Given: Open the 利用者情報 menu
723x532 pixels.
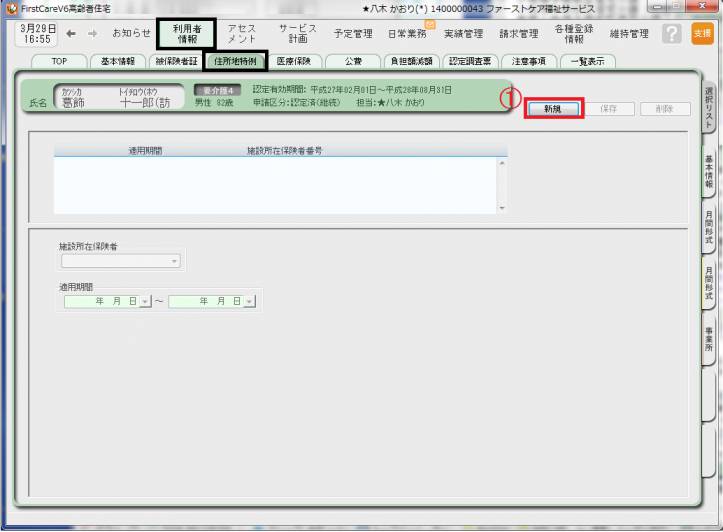Looking at the screenshot, I should click(187, 33).
